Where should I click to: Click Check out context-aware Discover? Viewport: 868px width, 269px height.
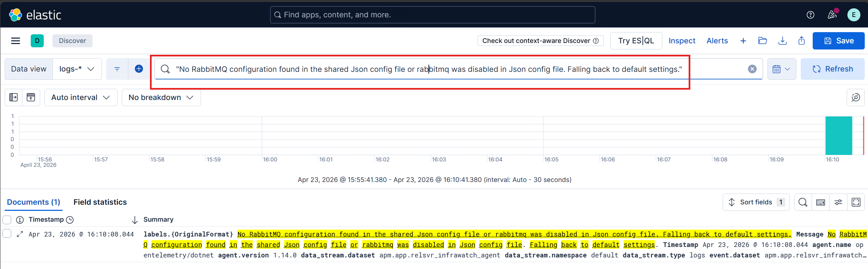click(540, 41)
